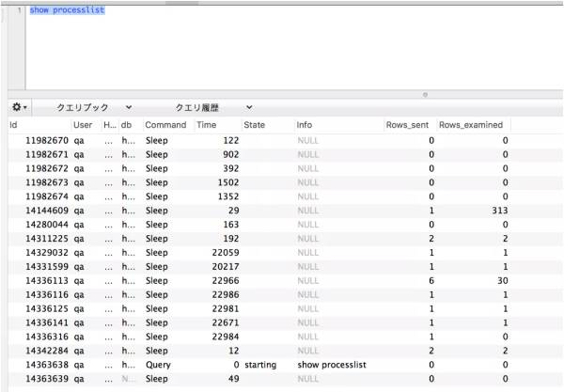Select Id cell 11982671
Viewport: 564px width, 392px height.
click(47, 155)
